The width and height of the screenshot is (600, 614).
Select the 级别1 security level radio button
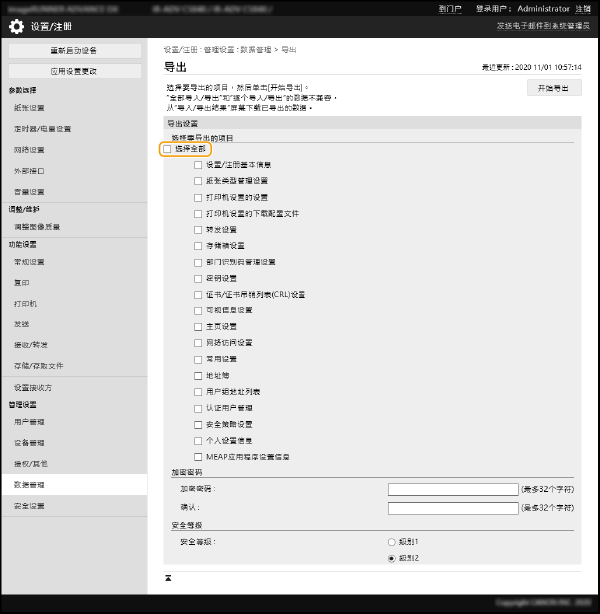(x=391, y=540)
